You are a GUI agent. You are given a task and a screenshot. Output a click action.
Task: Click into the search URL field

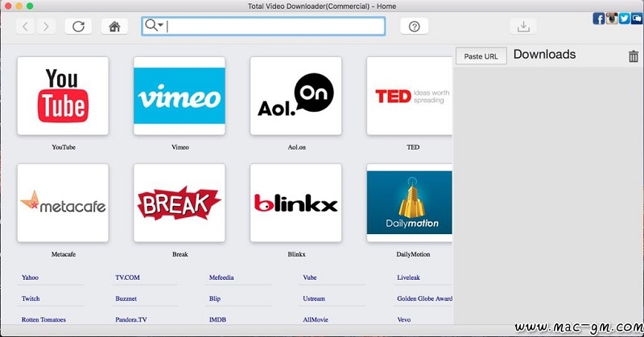click(274, 26)
